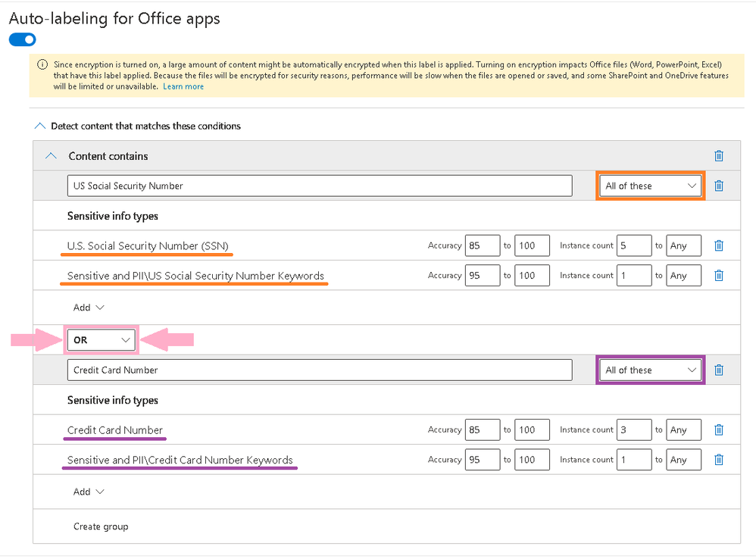Screen dimensions: 756x559
Task: Edit maximum accuracy 100 for SSN info type
Action: click(x=532, y=245)
